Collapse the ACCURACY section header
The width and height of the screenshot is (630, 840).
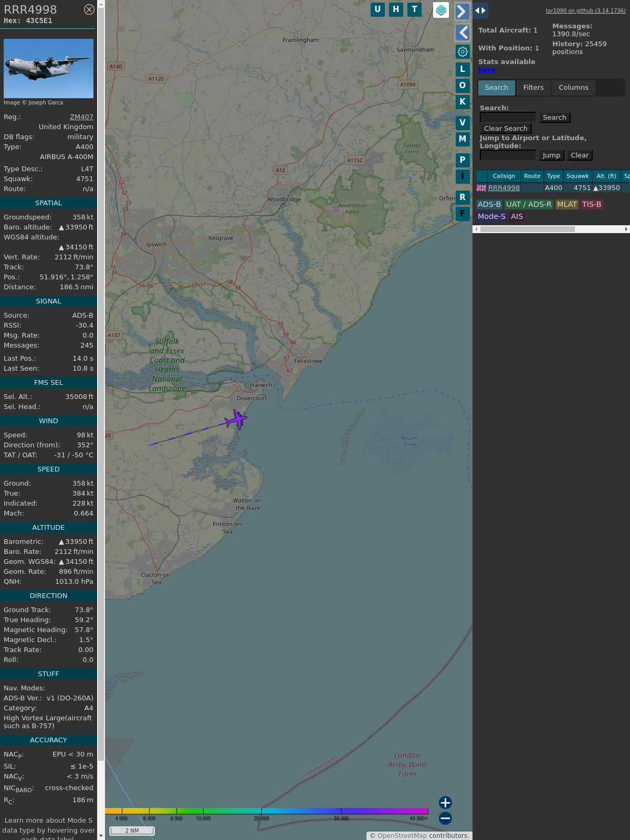click(48, 740)
